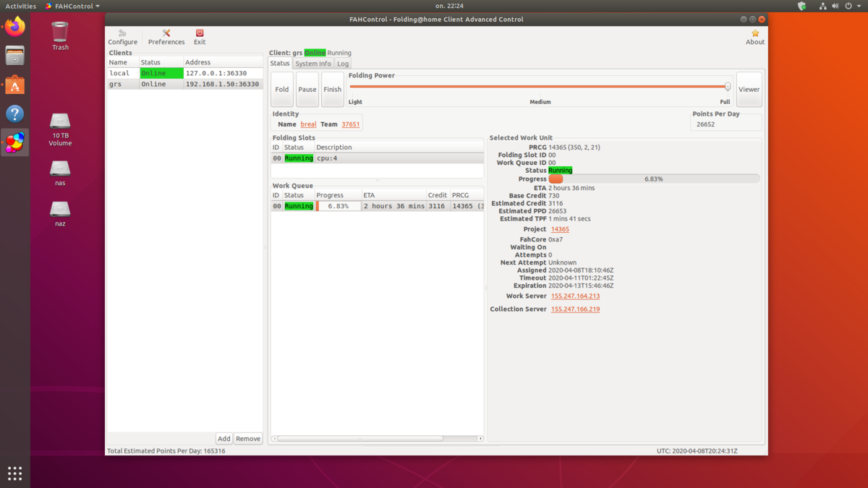Click the work unit Progress bar
Viewport: 868px width, 488px height.
pos(654,179)
